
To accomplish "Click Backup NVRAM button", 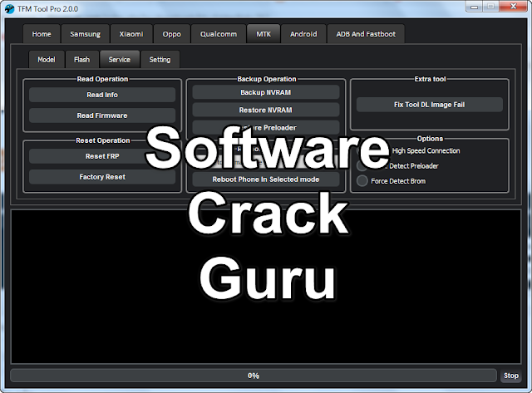I will coord(266,92).
